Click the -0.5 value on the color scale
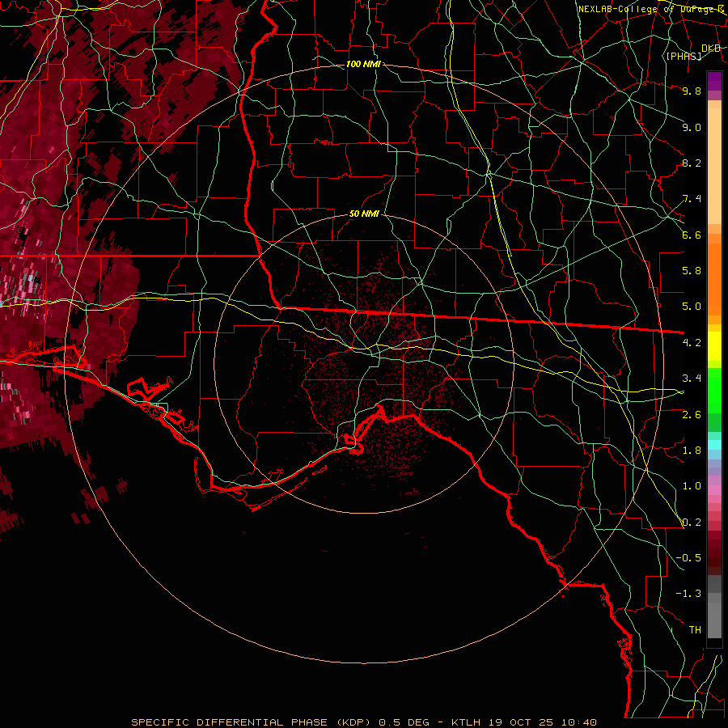This screenshot has width=728, height=728. tap(688, 558)
